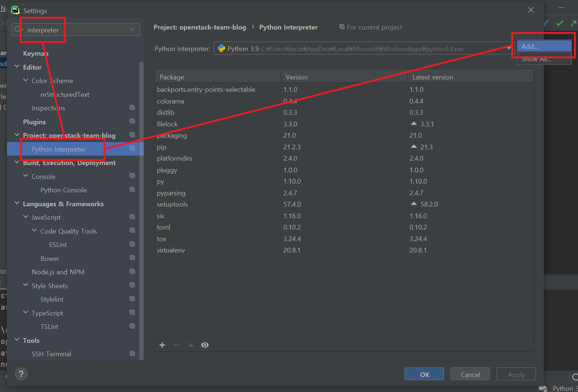
Task: Click OK to confirm settings
Action: (x=424, y=374)
